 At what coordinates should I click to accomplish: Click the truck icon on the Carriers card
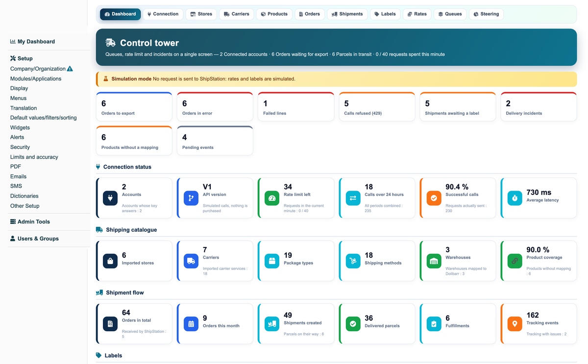tap(191, 261)
